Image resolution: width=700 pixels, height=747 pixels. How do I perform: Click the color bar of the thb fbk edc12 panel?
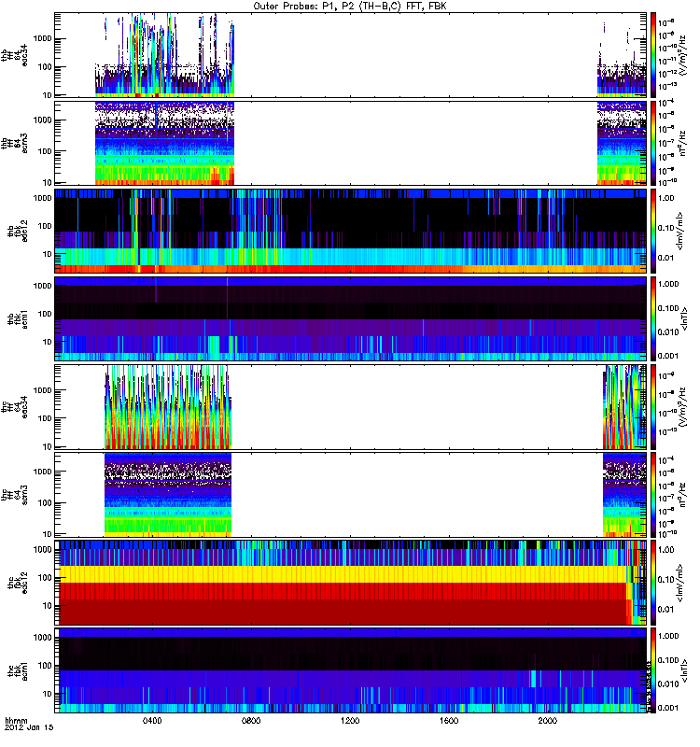coord(652,231)
